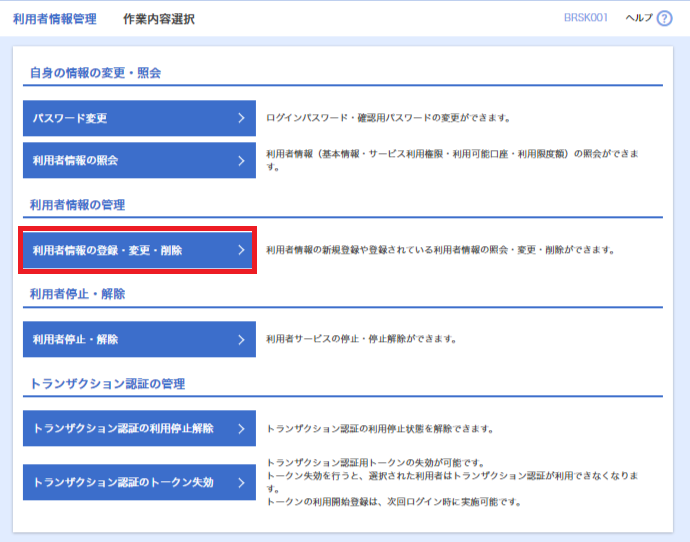Click the 利用者情報管理 page title
The image size is (690, 542).
click(x=55, y=19)
